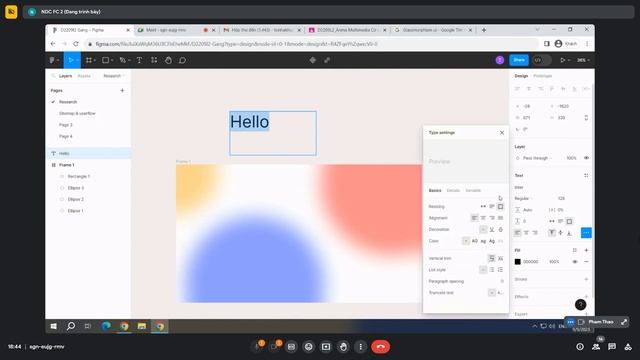Open the Details tab in Type settings
Viewport: 640px width, 360px height.
pyautogui.click(x=453, y=191)
